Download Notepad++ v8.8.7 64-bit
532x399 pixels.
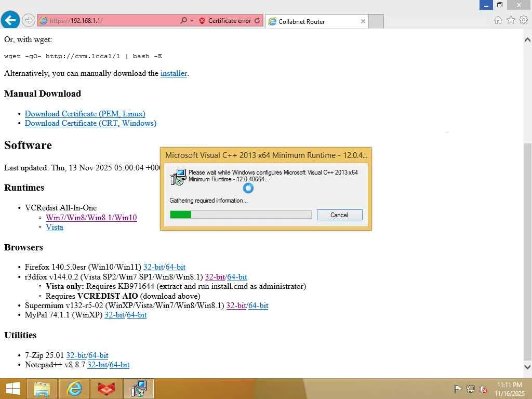click(119, 365)
